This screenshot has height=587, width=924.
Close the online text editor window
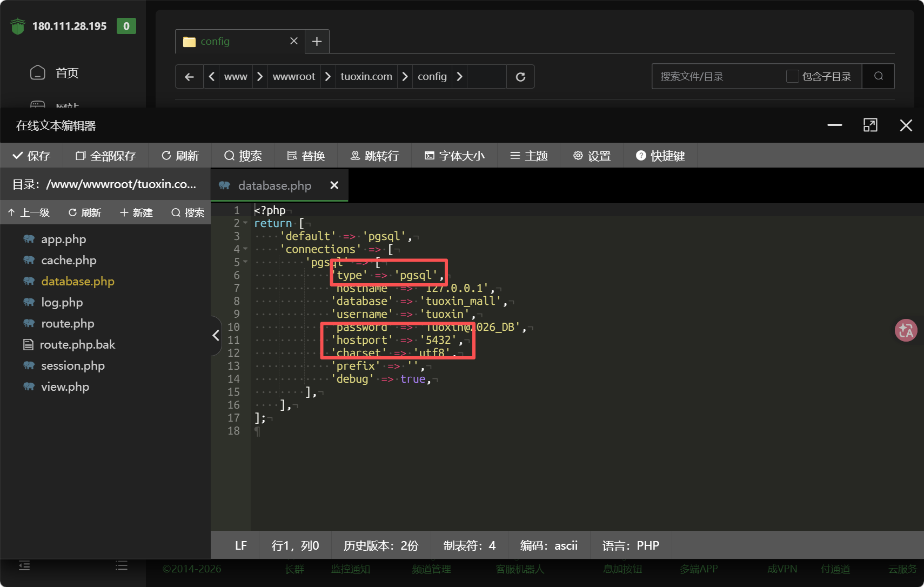(906, 125)
